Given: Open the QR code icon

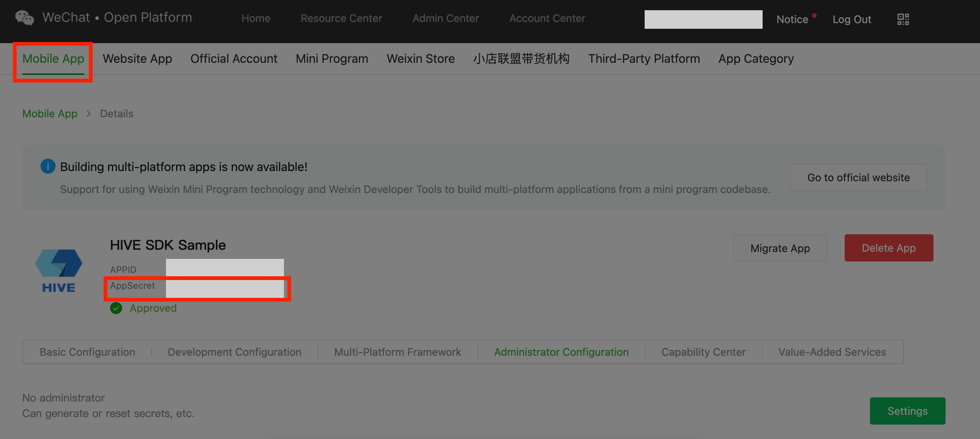Looking at the screenshot, I should (903, 19).
